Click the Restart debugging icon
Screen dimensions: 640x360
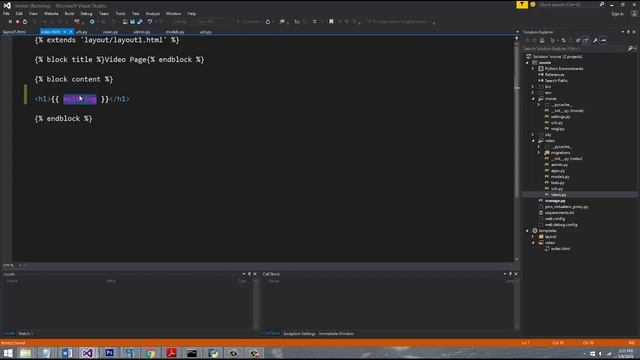point(25,22)
